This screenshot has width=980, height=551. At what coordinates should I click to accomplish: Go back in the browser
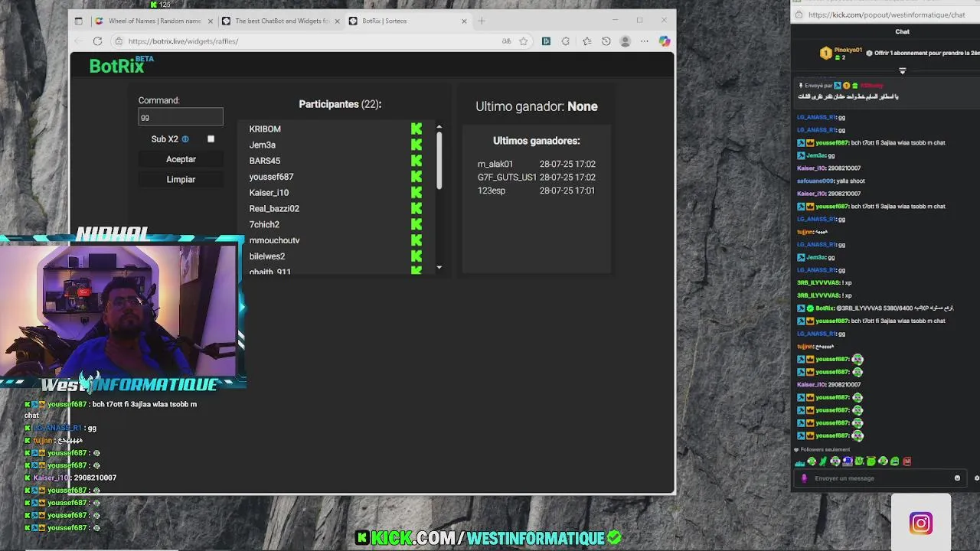coord(79,41)
